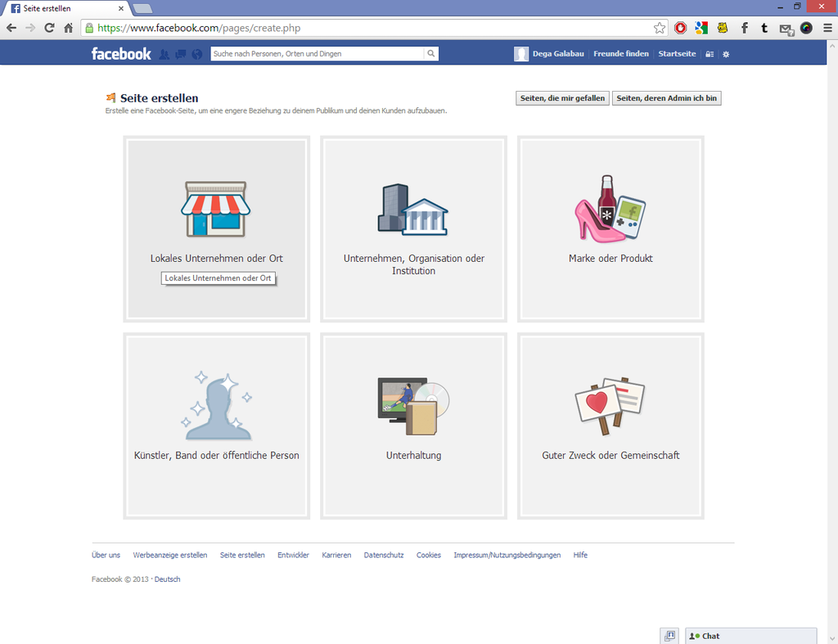
Task: Open the account settings gear icon
Action: [726, 54]
